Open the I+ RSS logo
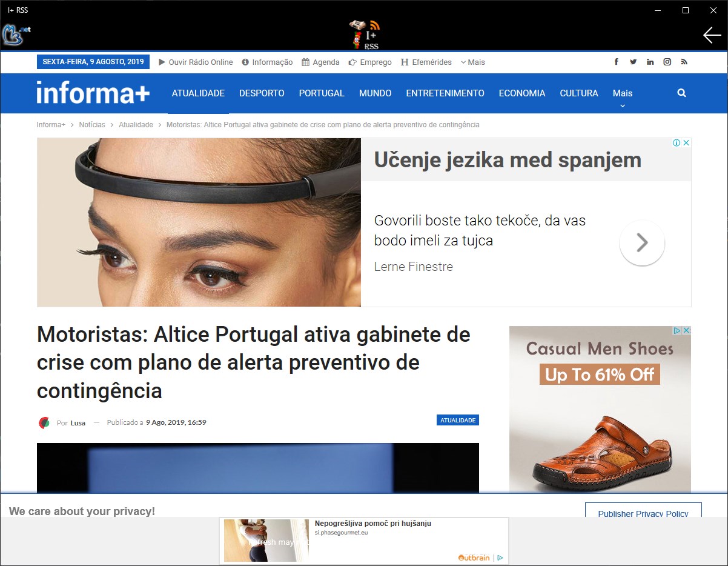The image size is (728, 566). (x=365, y=35)
